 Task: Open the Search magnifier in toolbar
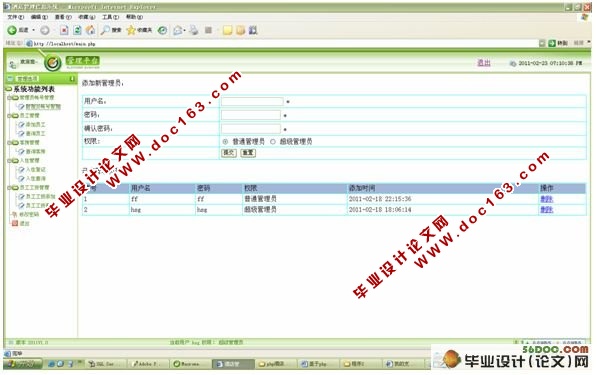(105, 30)
